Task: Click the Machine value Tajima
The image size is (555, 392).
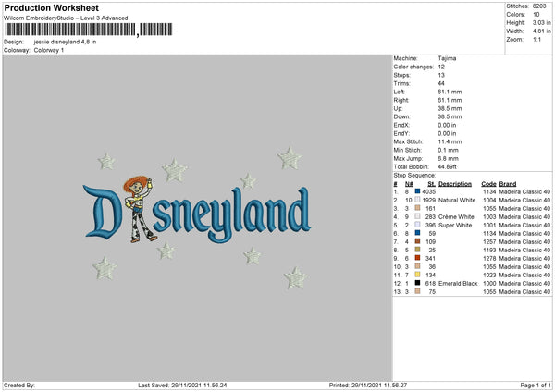Action: tap(447, 58)
